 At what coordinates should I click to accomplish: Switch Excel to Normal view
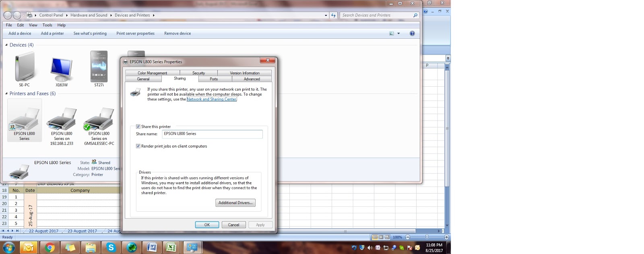pyautogui.click(x=375, y=237)
